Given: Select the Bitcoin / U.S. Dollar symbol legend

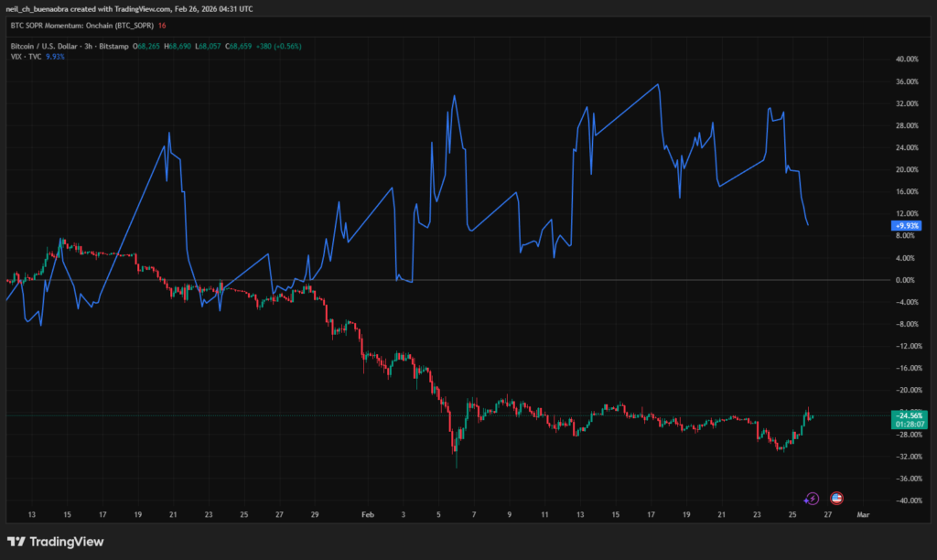Looking at the screenshot, I should (68, 46).
